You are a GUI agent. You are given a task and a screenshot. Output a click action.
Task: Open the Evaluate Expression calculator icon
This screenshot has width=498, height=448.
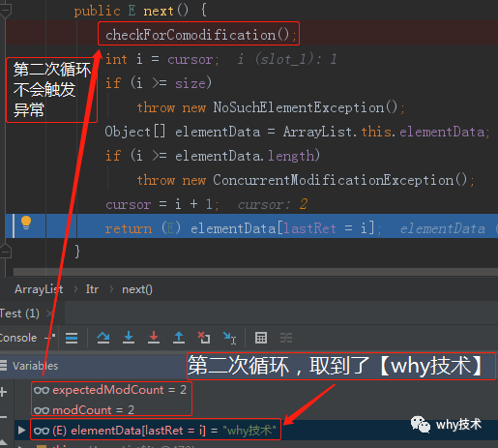pos(261,338)
